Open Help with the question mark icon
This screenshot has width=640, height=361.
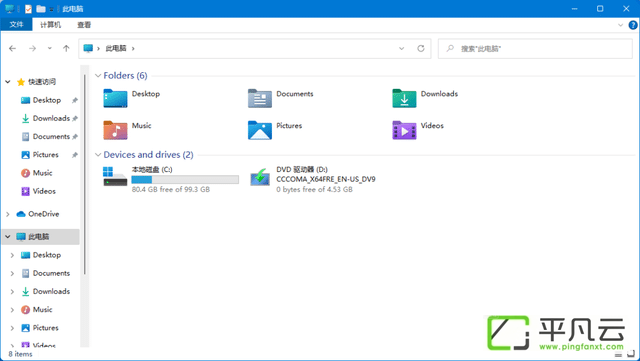coord(633,25)
